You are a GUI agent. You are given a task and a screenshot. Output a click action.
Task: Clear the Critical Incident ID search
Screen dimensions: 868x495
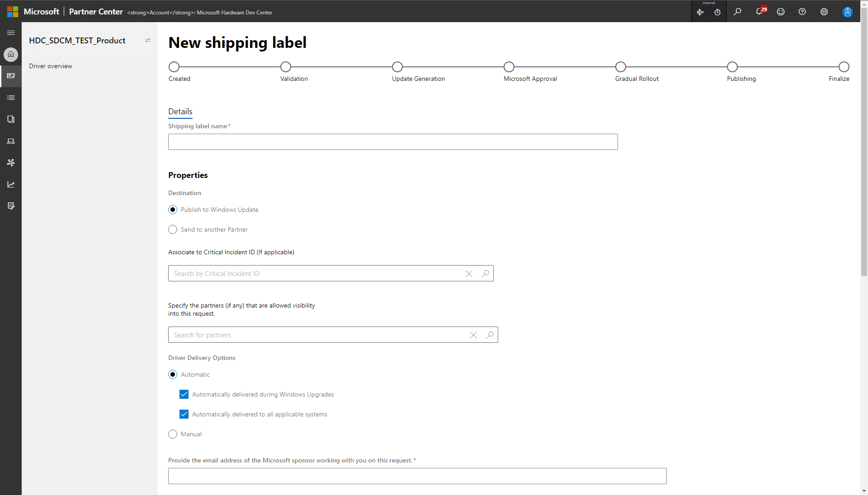[x=469, y=274]
